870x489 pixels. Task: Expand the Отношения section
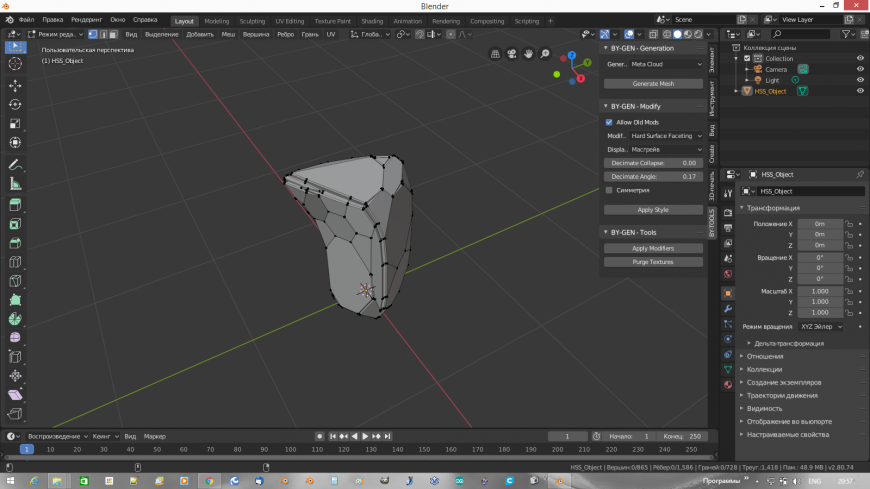[x=765, y=356]
